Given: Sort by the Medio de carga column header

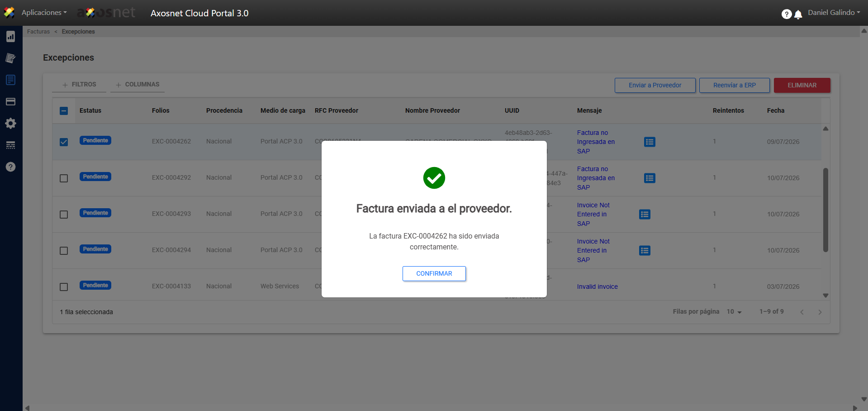Looking at the screenshot, I should (283, 110).
